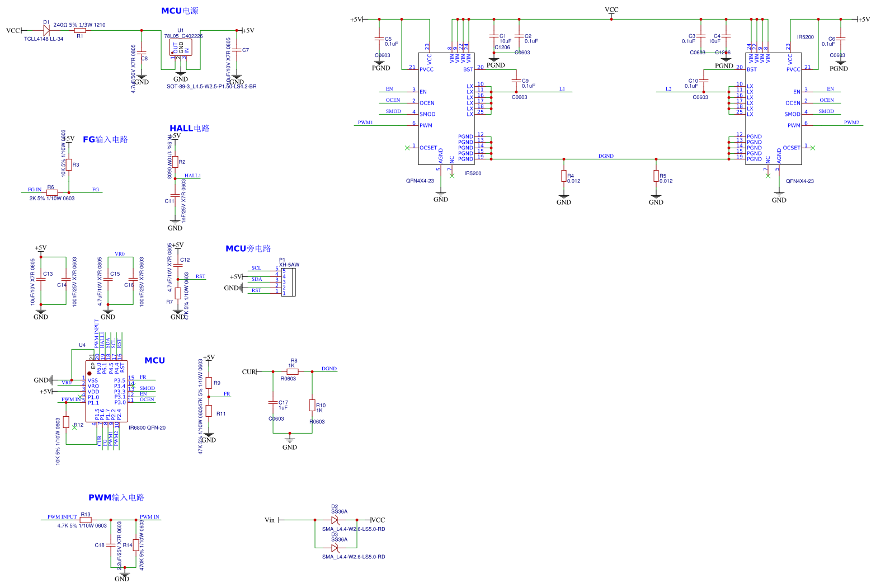
Task: Click the R2 resistor in HALL circuit
Action: click(x=175, y=162)
